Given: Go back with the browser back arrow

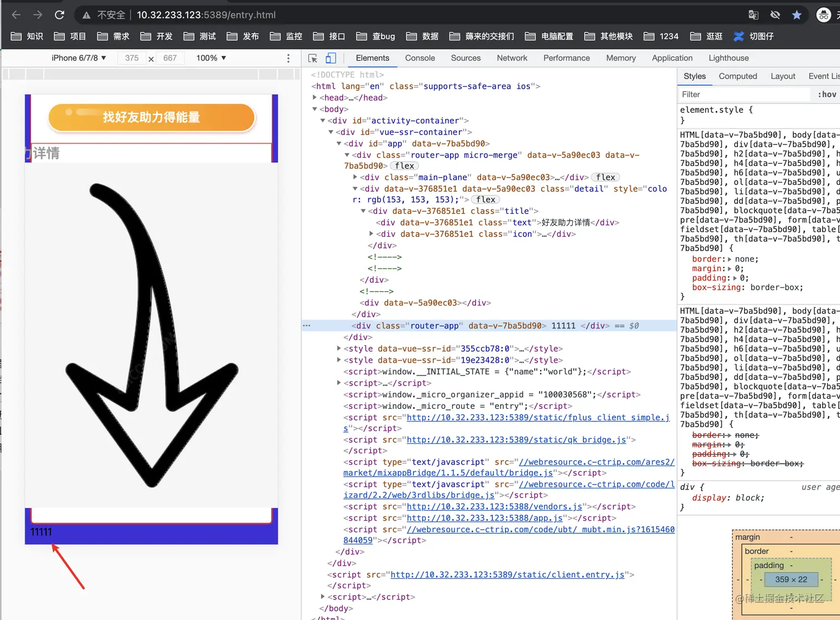Looking at the screenshot, I should 16,15.
